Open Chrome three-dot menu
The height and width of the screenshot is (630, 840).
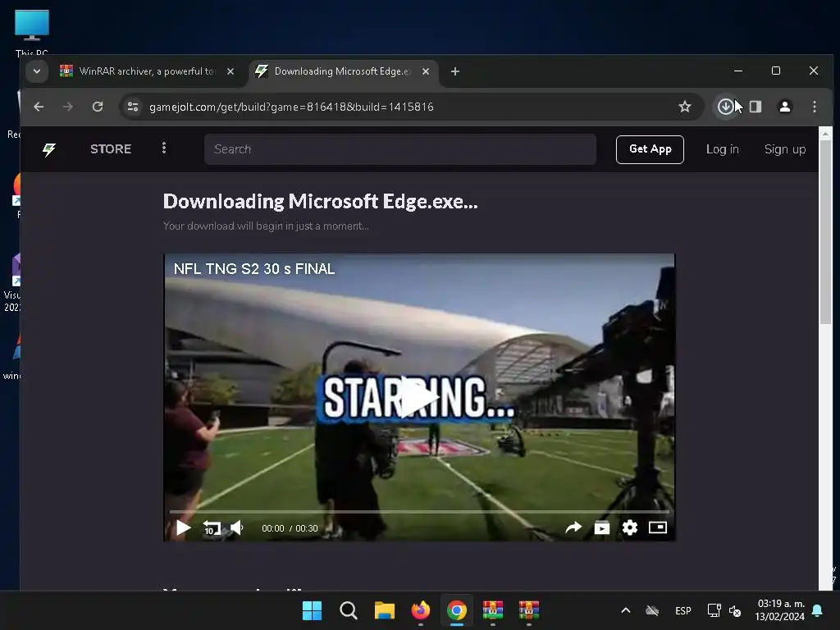click(815, 107)
